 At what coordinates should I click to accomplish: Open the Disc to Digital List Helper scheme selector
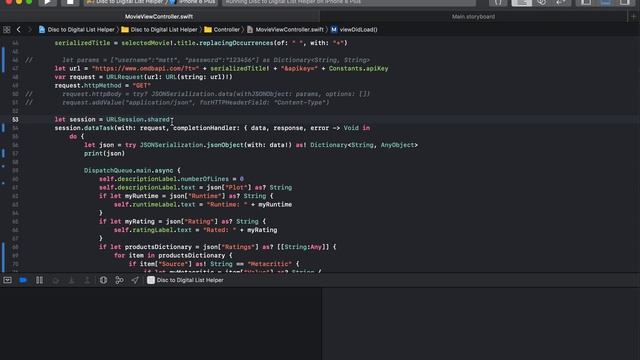click(126, 2)
